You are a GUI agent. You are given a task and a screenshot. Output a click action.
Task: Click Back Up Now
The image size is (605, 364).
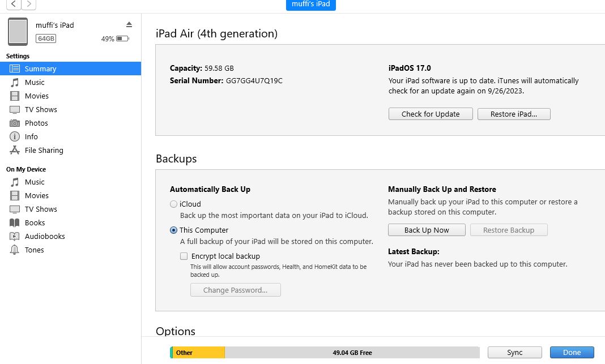(427, 230)
